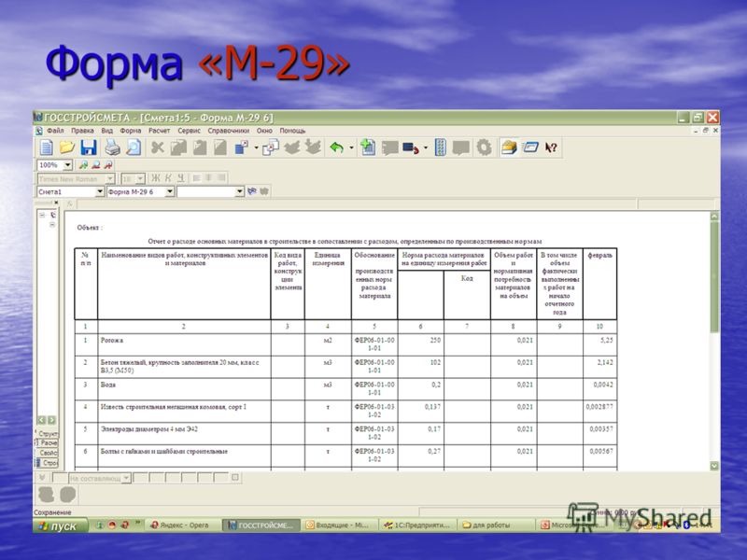Screen dimensions: 747x560
Task: Click the New document icon
Action: pos(47,148)
